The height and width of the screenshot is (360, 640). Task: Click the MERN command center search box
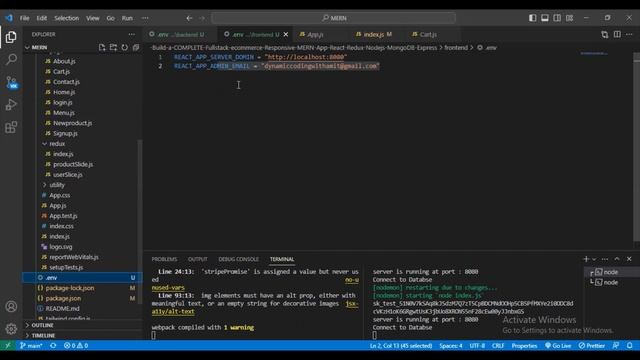(x=333, y=18)
